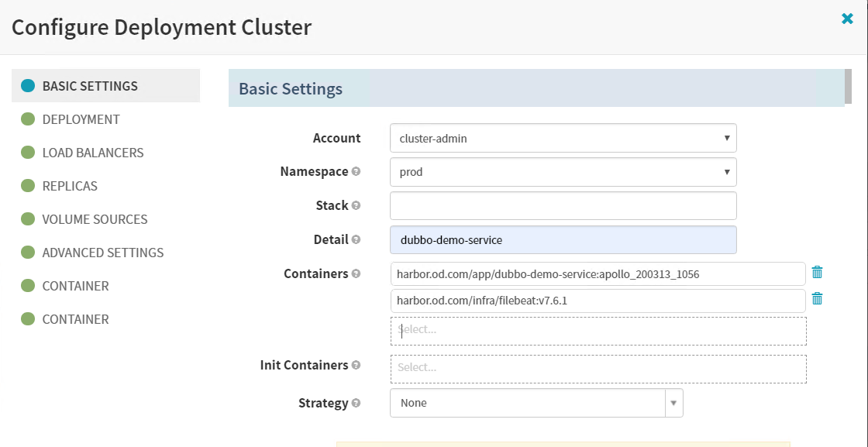This screenshot has height=447, width=868.
Task: Open the Strategy dropdown showing None
Action: tap(536, 403)
